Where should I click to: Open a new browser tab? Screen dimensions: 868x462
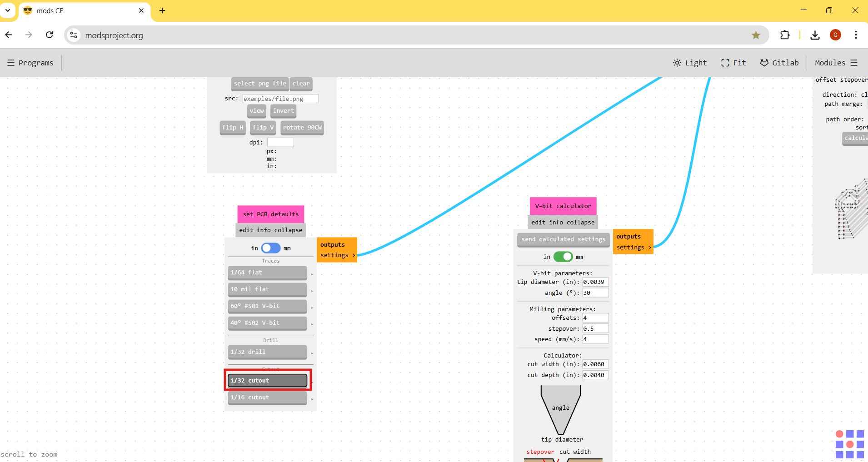(x=162, y=10)
